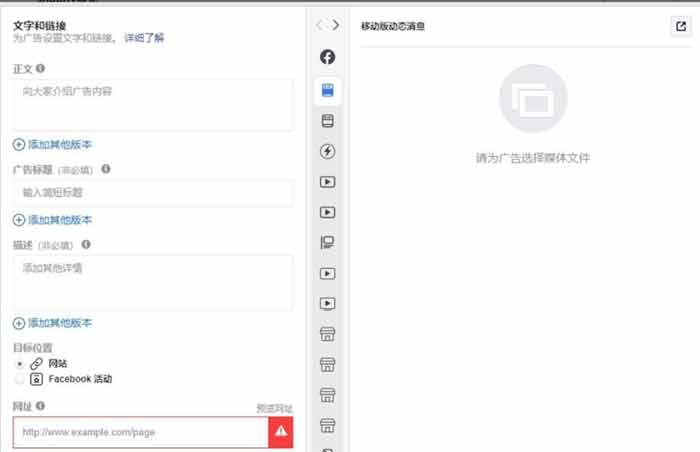Click info icon next to 正文 label
Screen dimensions: 700x452
pos(40,69)
